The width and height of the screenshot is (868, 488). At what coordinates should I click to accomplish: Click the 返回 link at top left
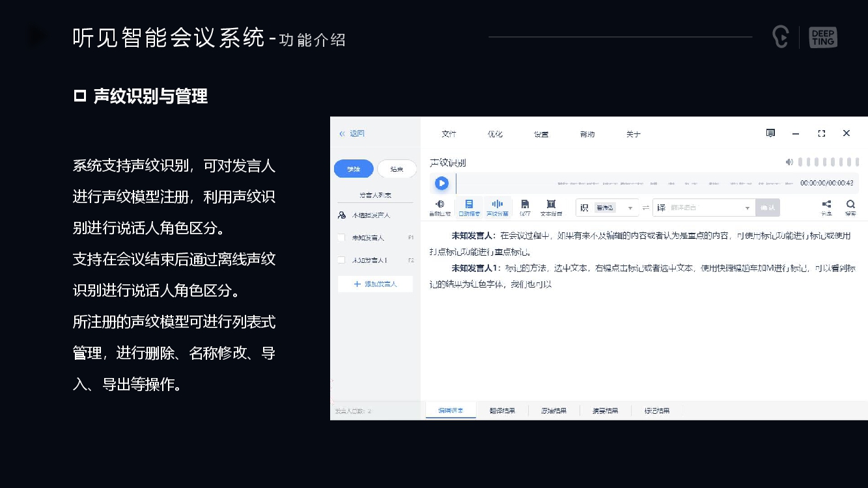click(x=352, y=133)
